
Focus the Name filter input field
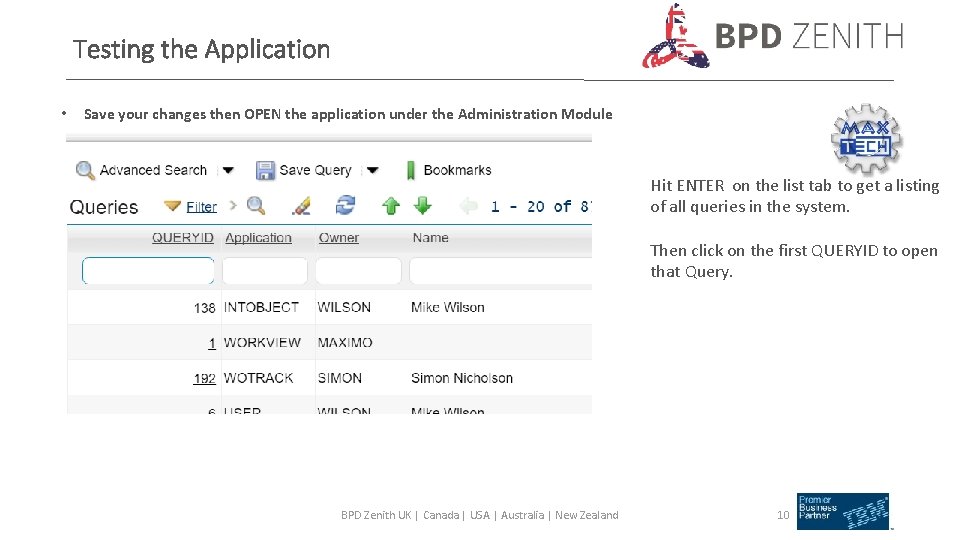click(501, 271)
